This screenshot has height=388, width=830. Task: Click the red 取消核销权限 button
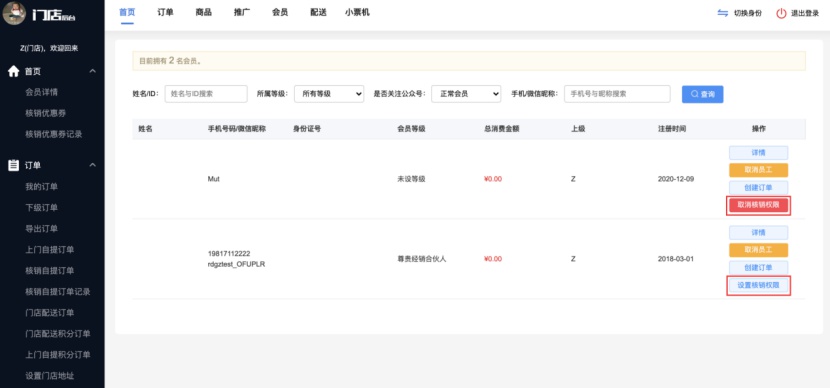pos(759,205)
